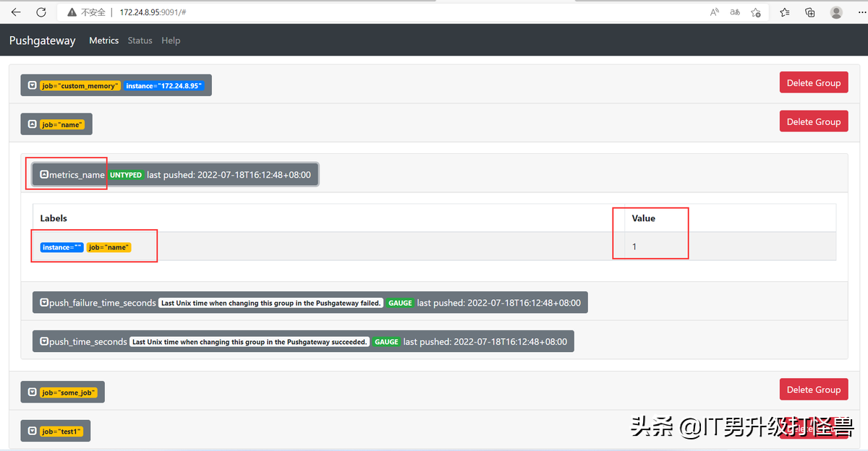
Task: Delete the custom_memory group
Action: click(813, 82)
